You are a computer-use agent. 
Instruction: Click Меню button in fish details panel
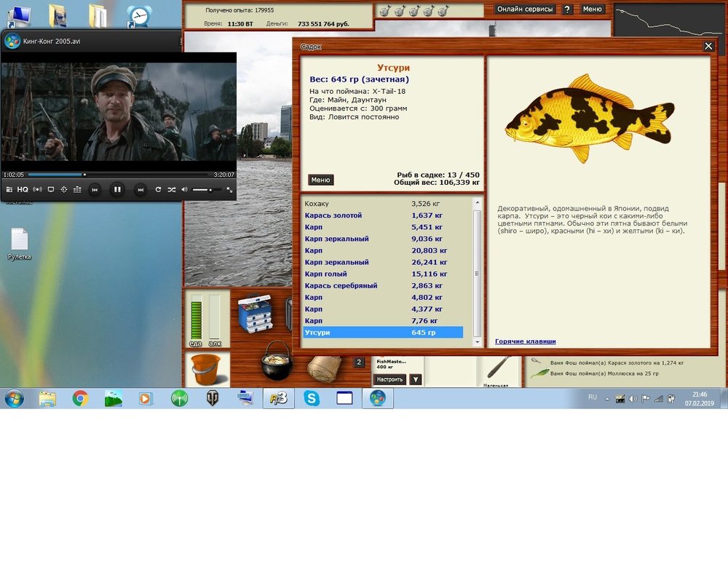320,180
